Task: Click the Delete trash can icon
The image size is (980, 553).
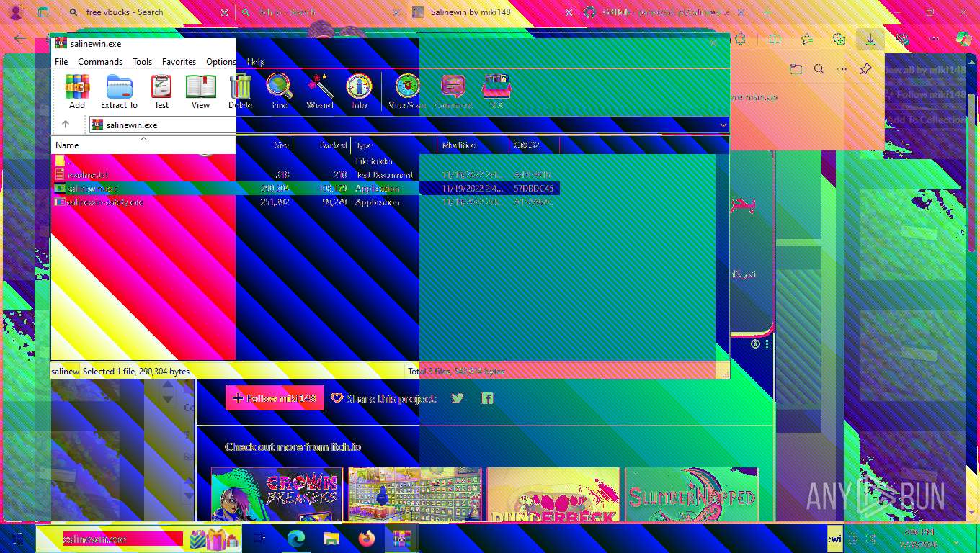Action: [240, 91]
